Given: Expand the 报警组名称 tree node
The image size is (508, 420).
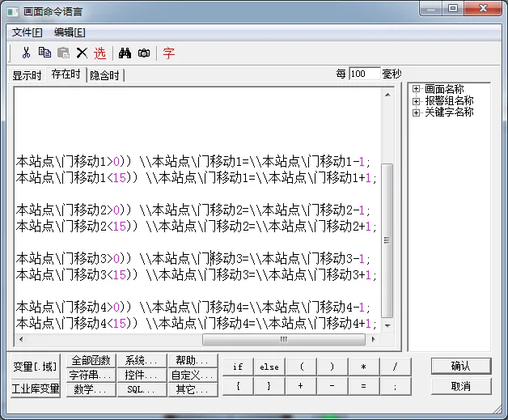Looking at the screenshot, I should coord(416,101).
